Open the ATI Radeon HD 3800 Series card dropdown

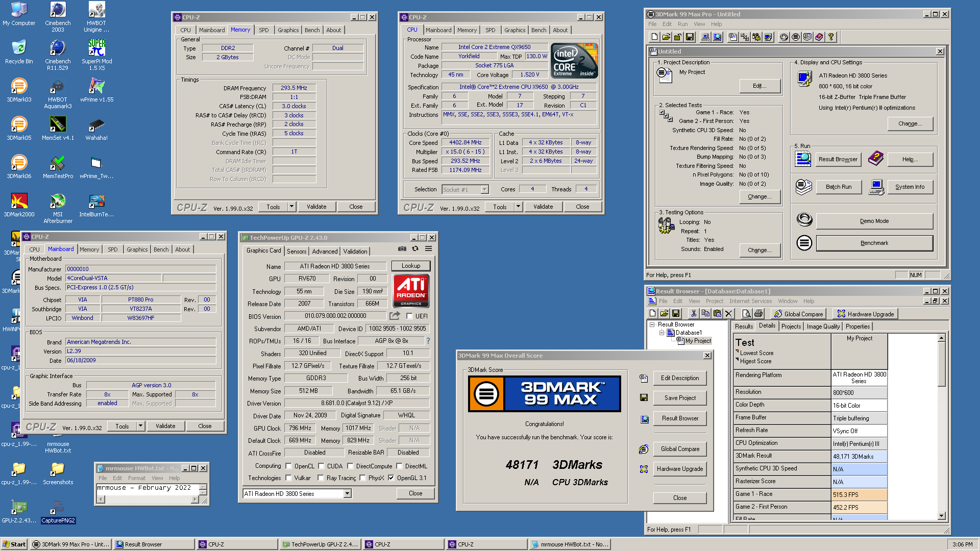click(x=347, y=493)
